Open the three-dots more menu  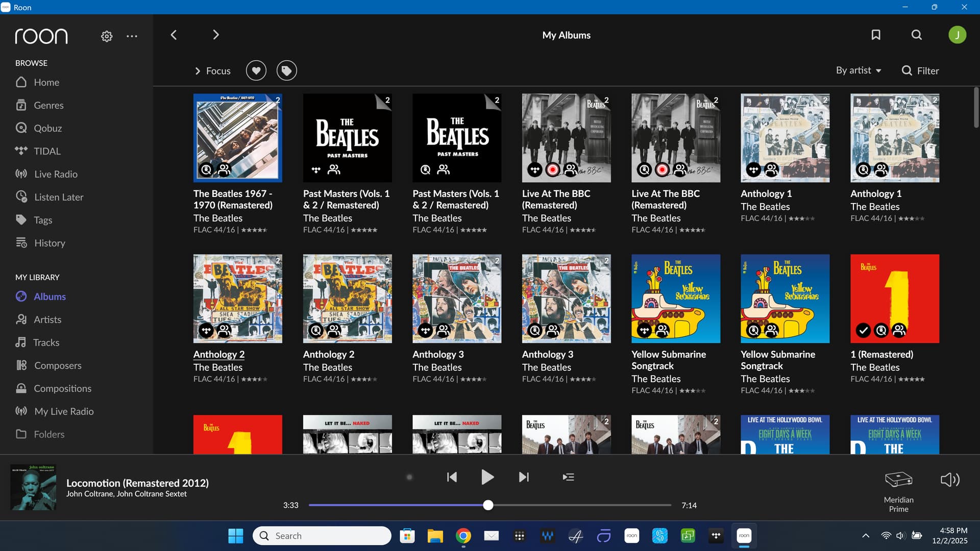tap(132, 36)
